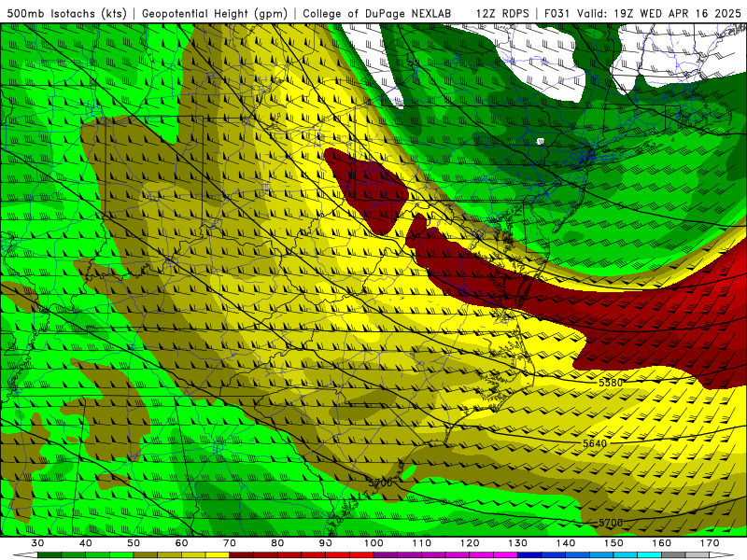This screenshot has width=747, height=560.
Task: Select the dark blue swatch below 130
Action: [x=529, y=555]
